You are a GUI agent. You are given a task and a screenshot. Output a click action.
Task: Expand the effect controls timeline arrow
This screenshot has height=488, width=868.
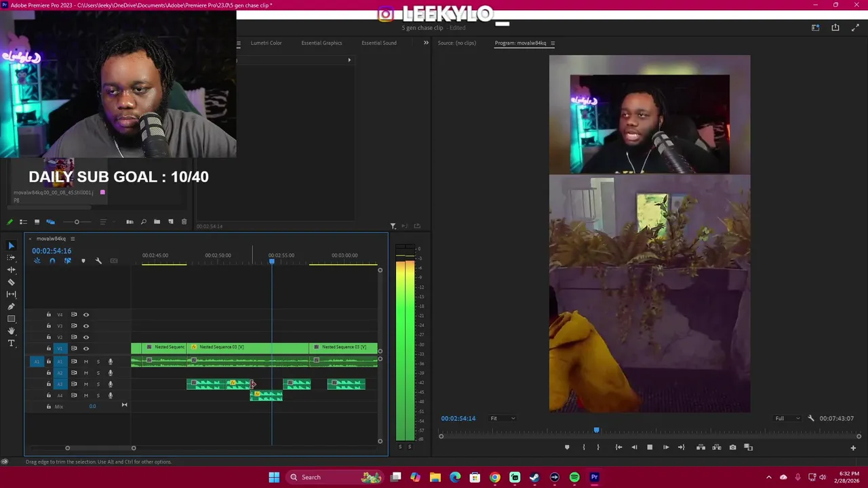tap(349, 60)
